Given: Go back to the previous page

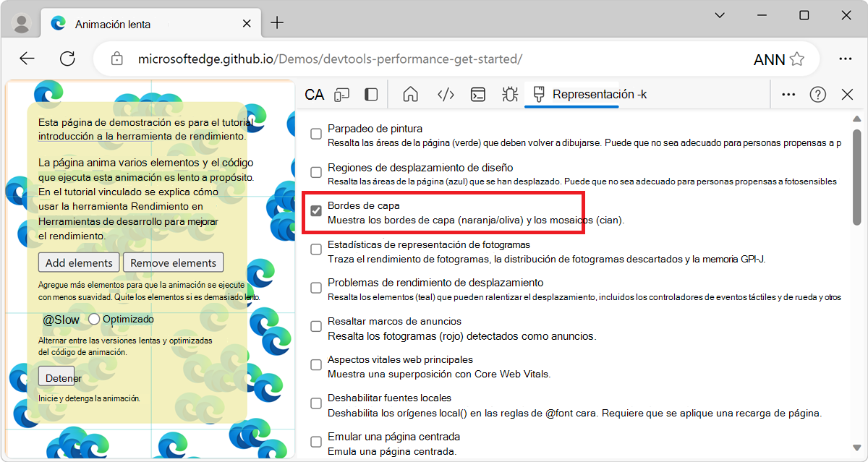Looking at the screenshot, I should click(x=27, y=59).
